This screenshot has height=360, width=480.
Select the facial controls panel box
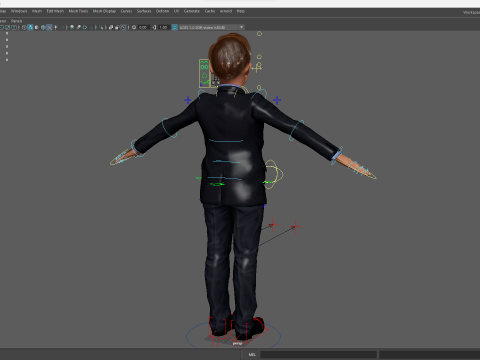coord(204,74)
